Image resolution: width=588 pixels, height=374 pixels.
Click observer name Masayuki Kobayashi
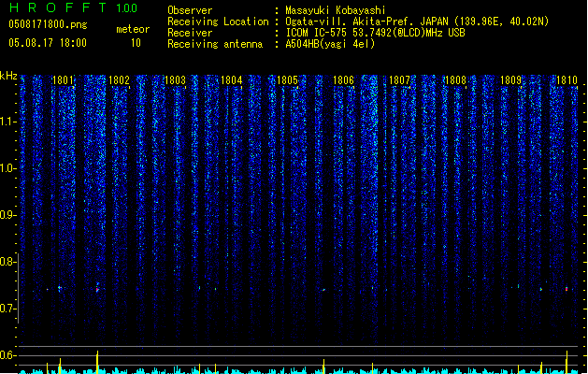click(x=336, y=10)
